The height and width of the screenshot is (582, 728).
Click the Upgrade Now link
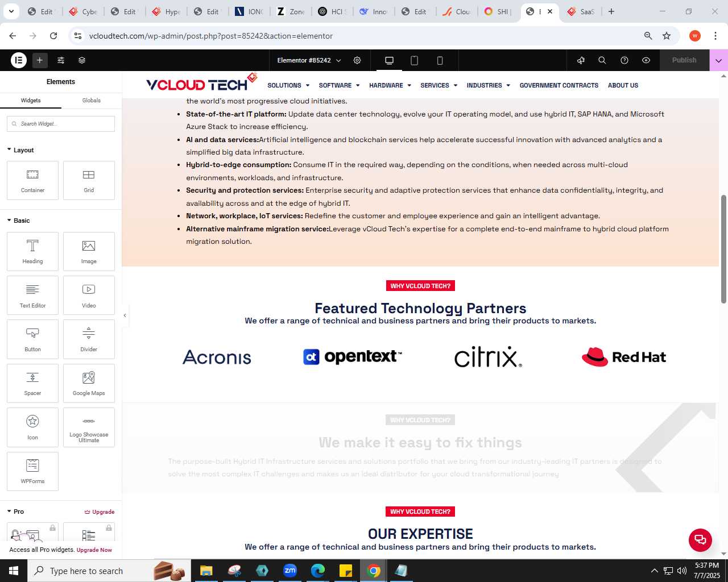pyautogui.click(x=94, y=550)
